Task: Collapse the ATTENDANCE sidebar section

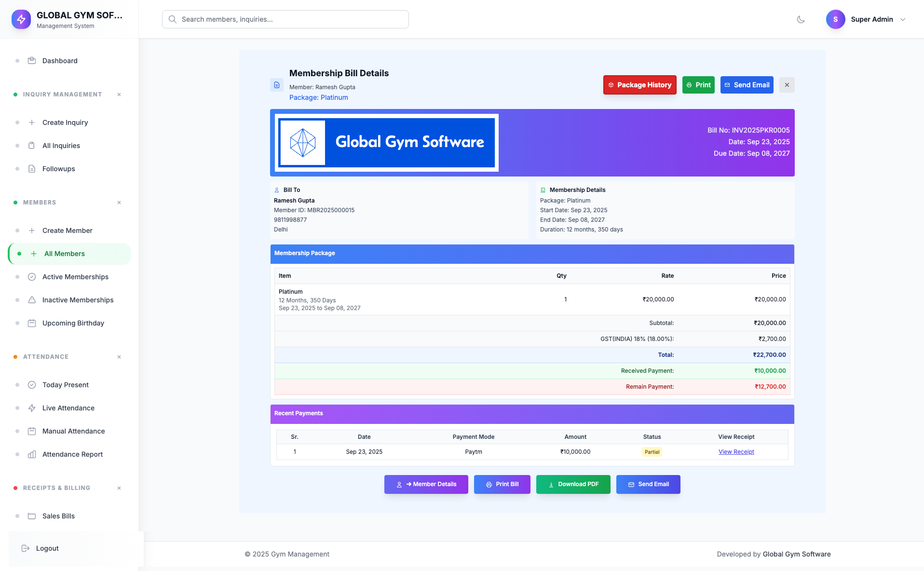Action: [x=119, y=357]
